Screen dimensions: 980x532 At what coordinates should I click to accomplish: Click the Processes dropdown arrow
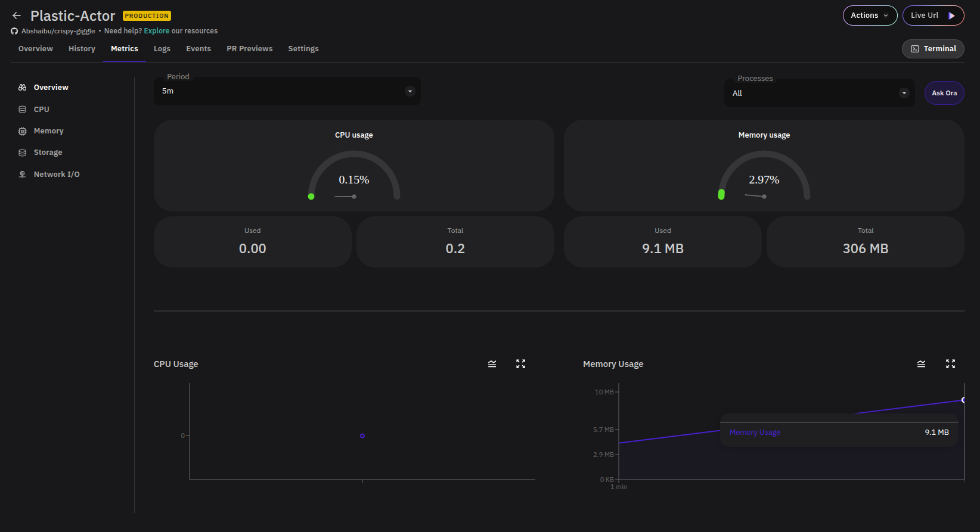click(904, 93)
